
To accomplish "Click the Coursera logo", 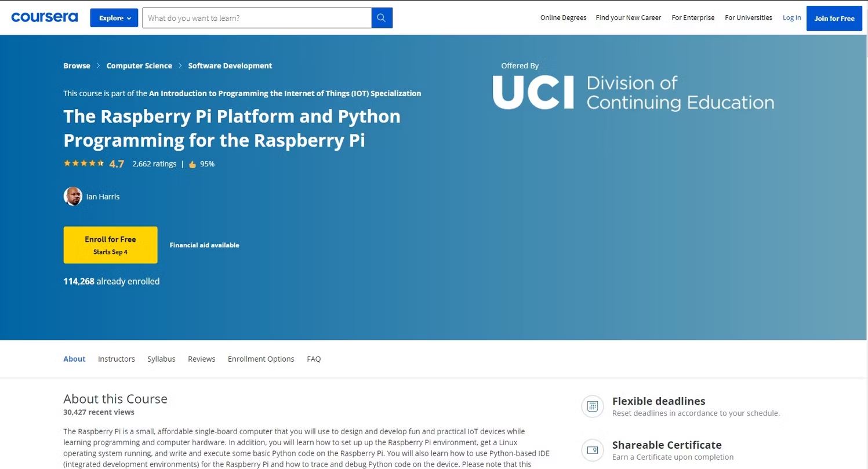I will coord(45,17).
